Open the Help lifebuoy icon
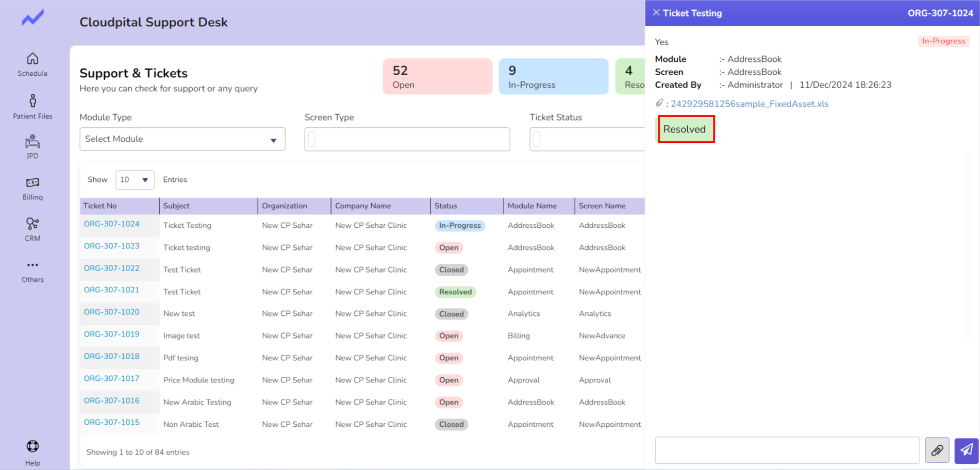The height and width of the screenshot is (470, 980). [32, 447]
